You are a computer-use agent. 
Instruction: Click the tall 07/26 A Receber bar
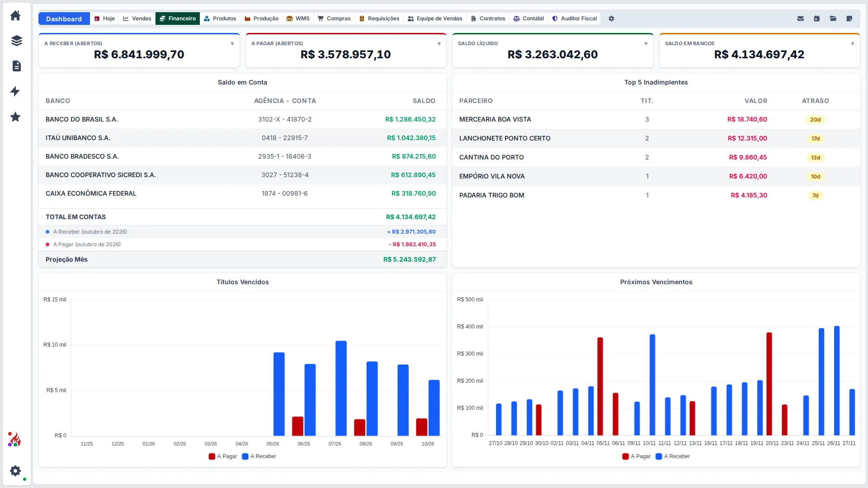341,388
